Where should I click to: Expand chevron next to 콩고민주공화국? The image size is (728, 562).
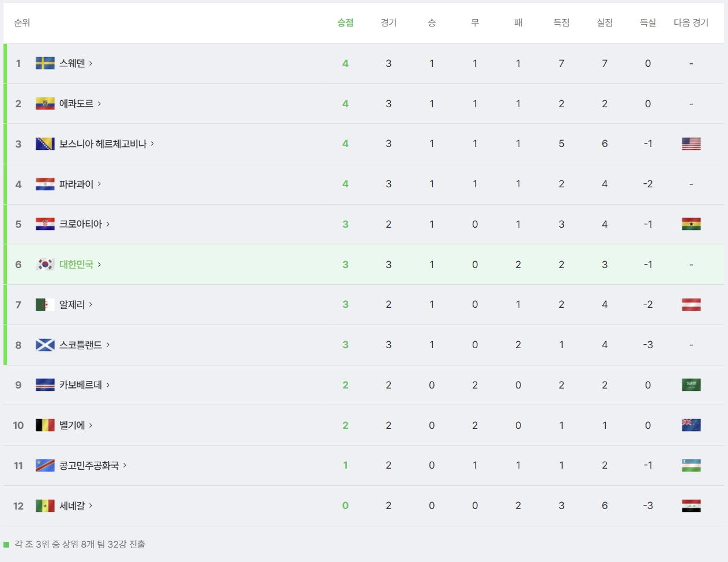tap(125, 465)
